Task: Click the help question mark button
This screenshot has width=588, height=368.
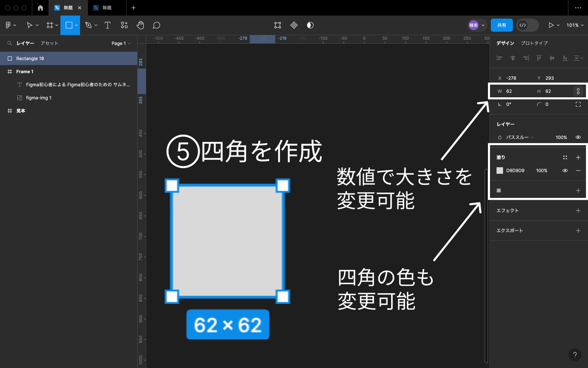Action: point(575,355)
